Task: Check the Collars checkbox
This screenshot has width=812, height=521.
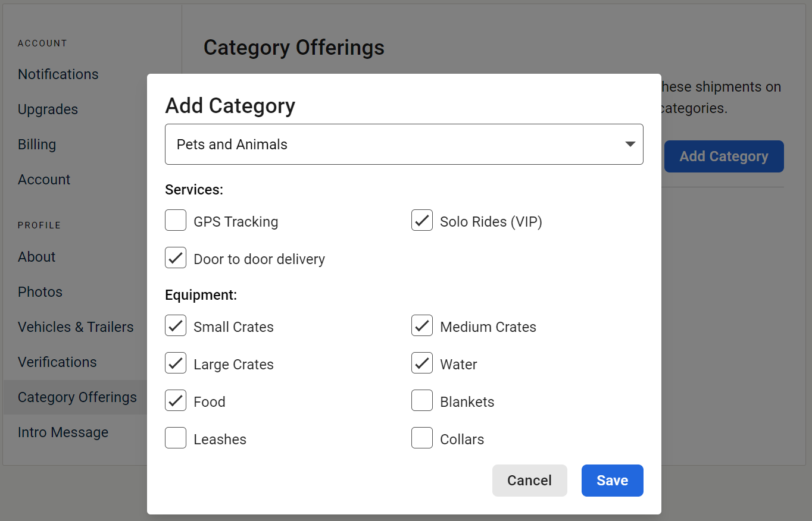Action: point(422,438)
